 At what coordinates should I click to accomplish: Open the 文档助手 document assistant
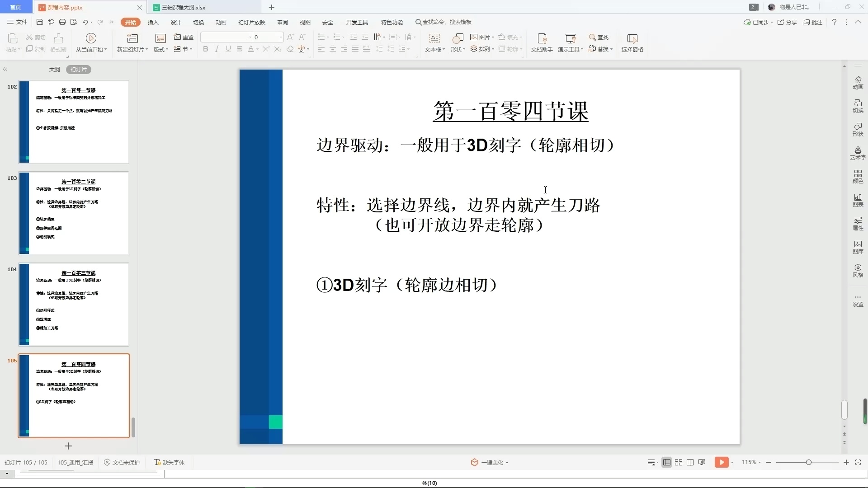[541, 43]
